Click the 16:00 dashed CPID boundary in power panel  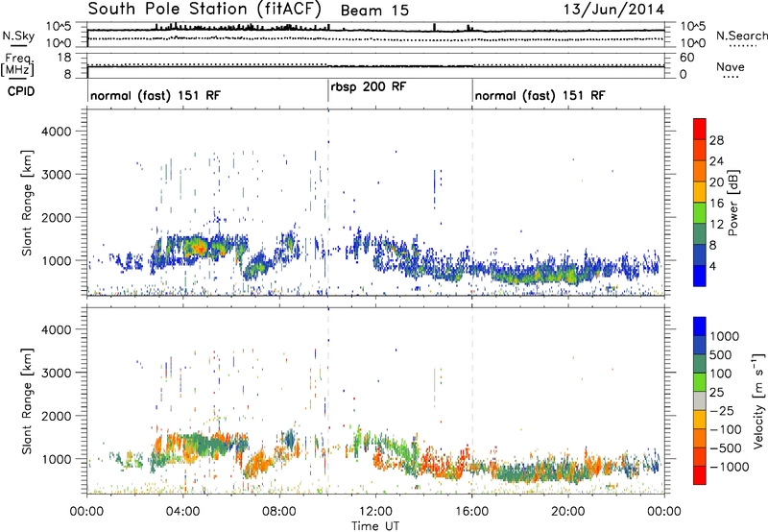click(472, 203)
